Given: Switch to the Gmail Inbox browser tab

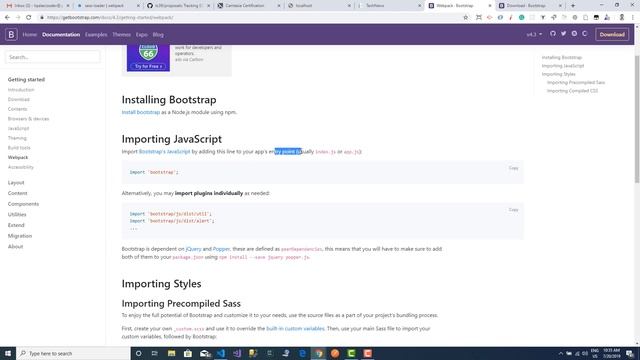Looking at the screenshot, I should 37,6.
